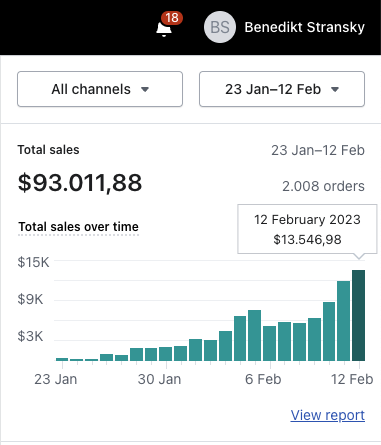Click the $15K axis label
The width and height of the screenshot is (381, 445).
[x=33, y=262]
